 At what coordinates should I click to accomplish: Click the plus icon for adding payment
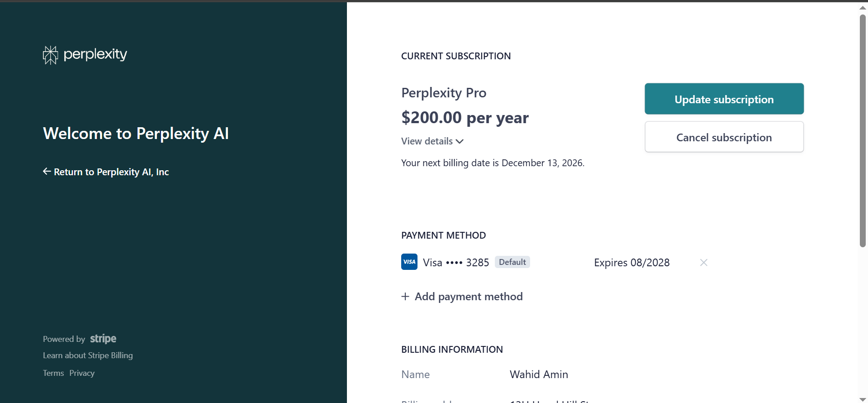pos(405,297)
